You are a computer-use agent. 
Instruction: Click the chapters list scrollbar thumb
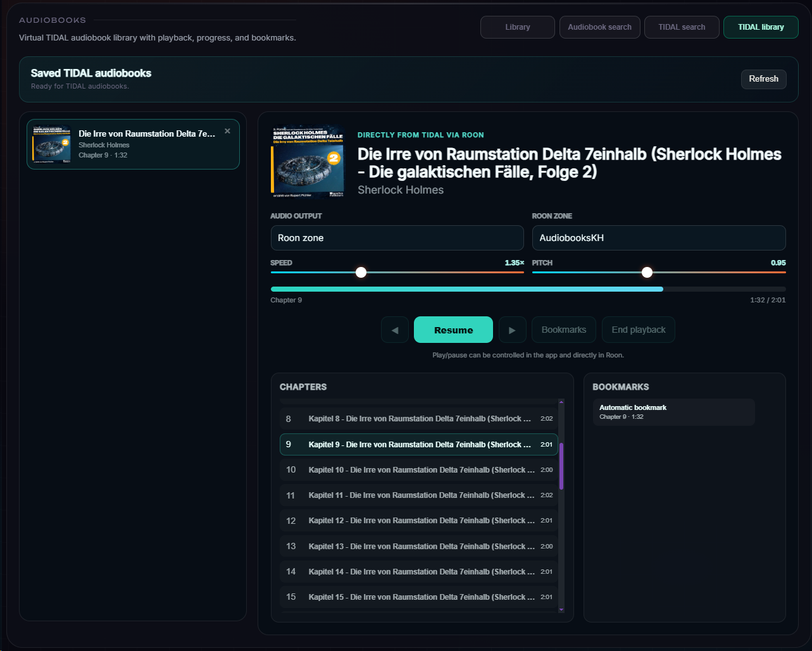561,466
